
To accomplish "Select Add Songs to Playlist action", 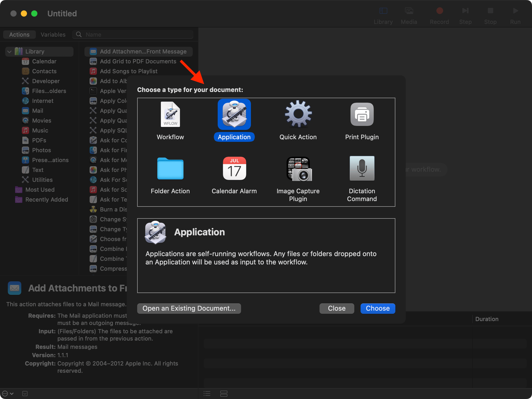I will pos(124,71).
